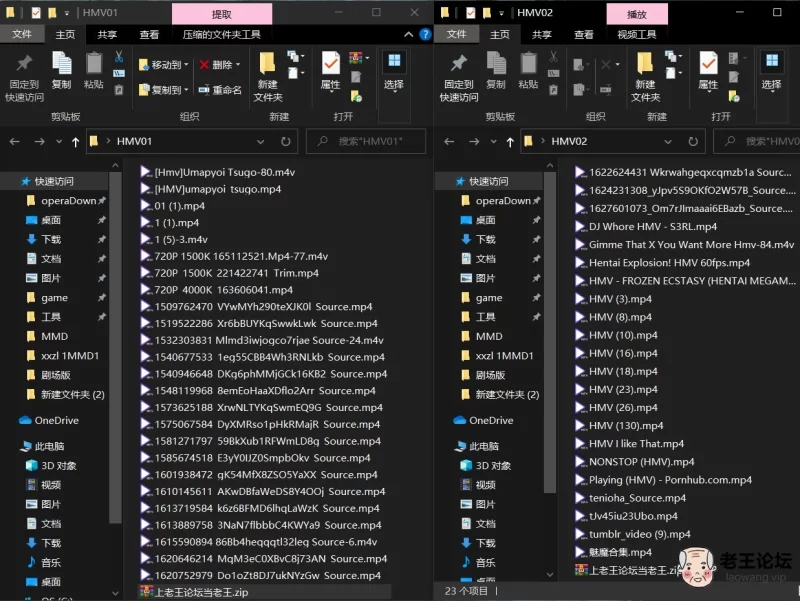Open MMD folder in HMV02 quick access

pos(489,336)
